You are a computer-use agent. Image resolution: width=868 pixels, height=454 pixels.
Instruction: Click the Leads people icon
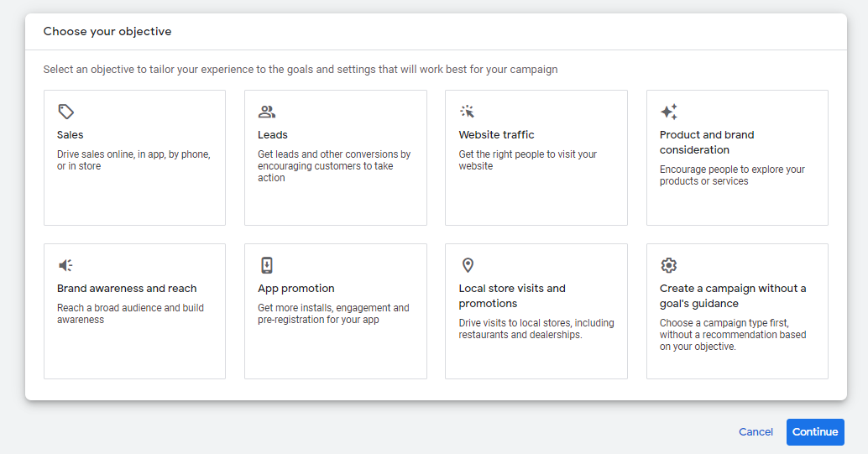coord(267,112)
